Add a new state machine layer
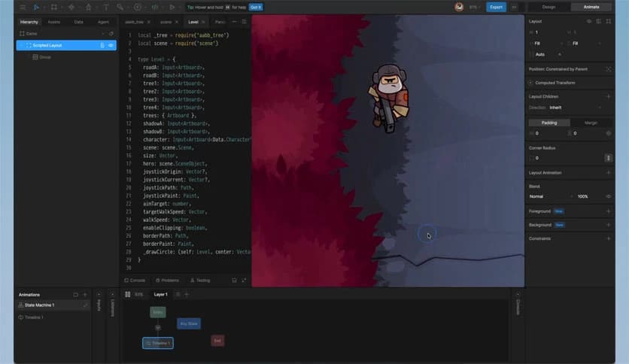The width and height of the screenshot is (629, 364). 187,294
